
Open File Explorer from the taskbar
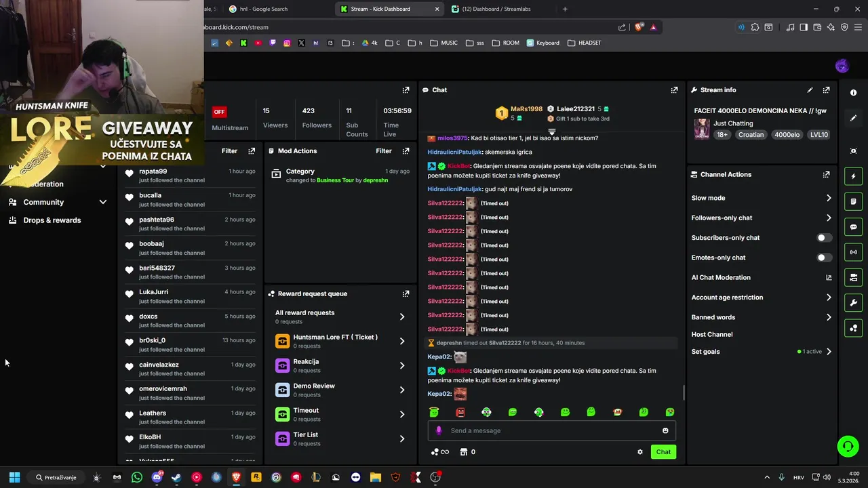click(376, 477)
